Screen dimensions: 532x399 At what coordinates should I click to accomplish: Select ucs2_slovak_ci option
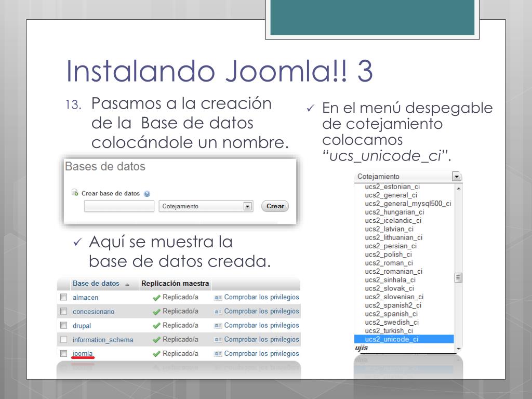coord(390,288)
